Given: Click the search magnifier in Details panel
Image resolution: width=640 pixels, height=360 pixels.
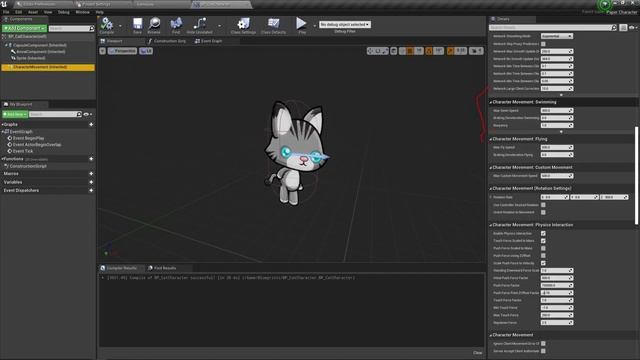Looking at the screenshot, I should (x=614, y=28).
